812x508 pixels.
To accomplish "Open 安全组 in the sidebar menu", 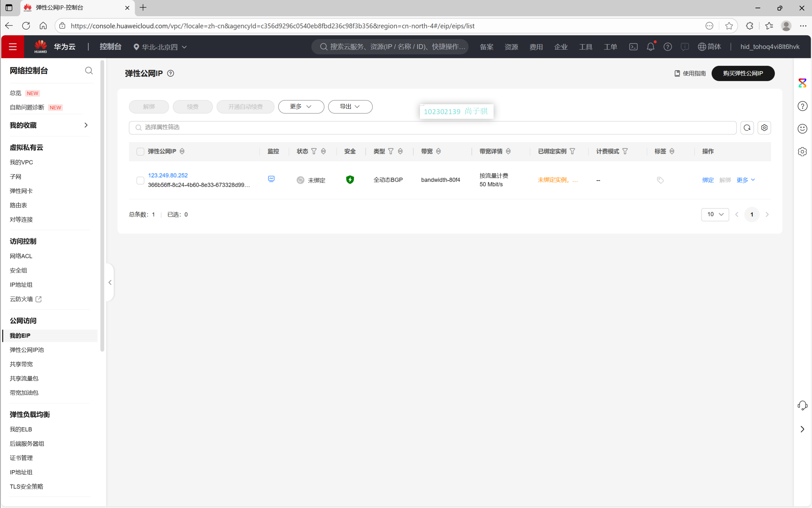I will click(x=18, y=270).
